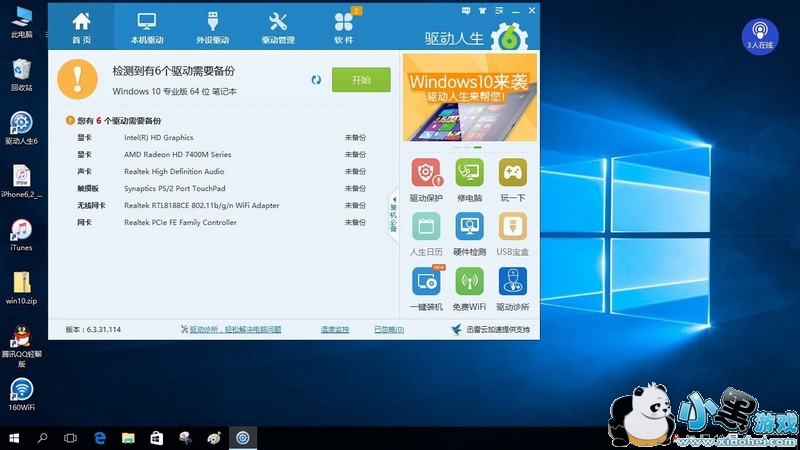Viewport: 800px width, 450px height.
Task: Open the 已忽略(0) link
Action: [x=389, y=330]
